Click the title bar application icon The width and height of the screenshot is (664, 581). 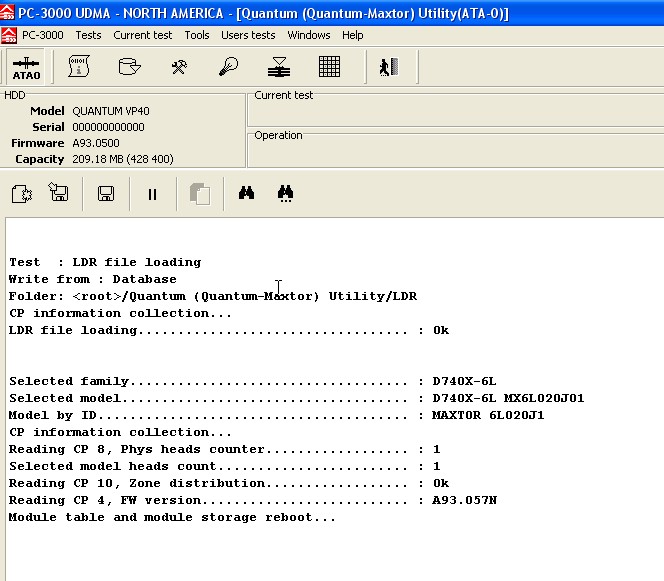(7, 13)
